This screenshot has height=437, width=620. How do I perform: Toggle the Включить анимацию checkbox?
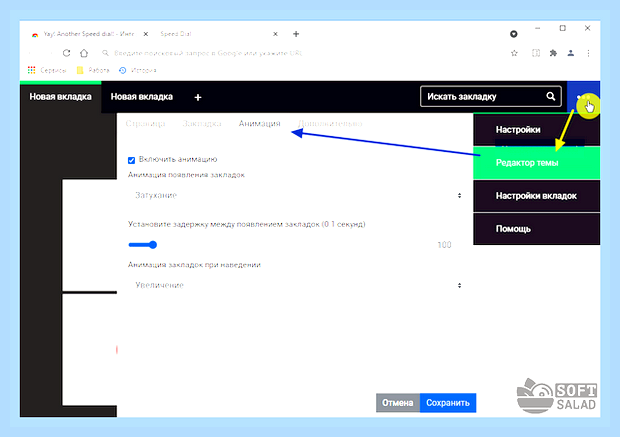click(131, 160)
